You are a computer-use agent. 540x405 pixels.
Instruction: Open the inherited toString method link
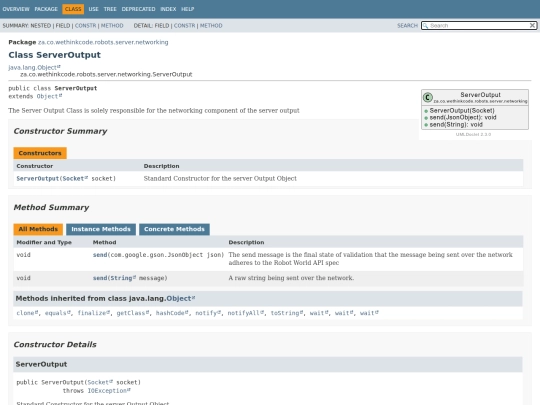[287, 313]
